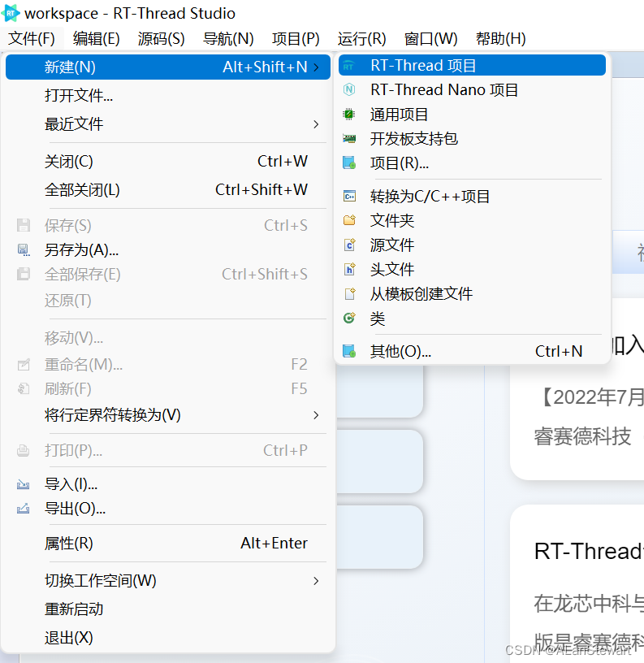
Task: Choose 文件夹 submenu entry
Action: 472,220
